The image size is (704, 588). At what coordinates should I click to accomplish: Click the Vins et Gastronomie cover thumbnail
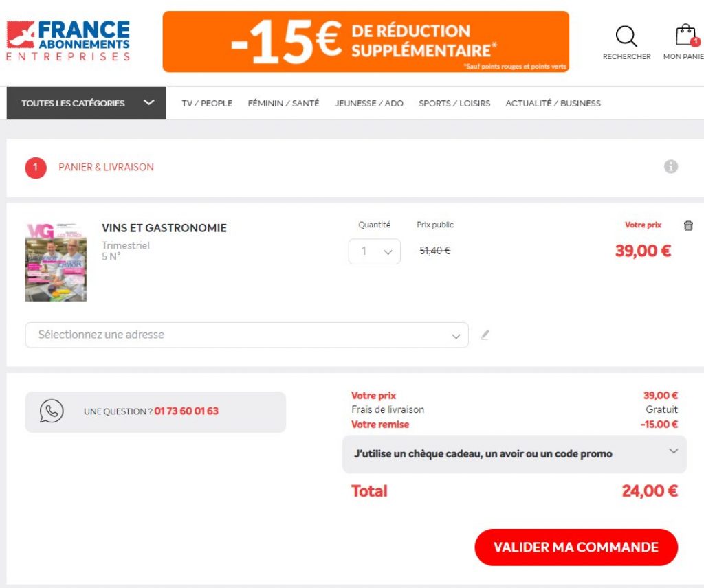[56, 262]
